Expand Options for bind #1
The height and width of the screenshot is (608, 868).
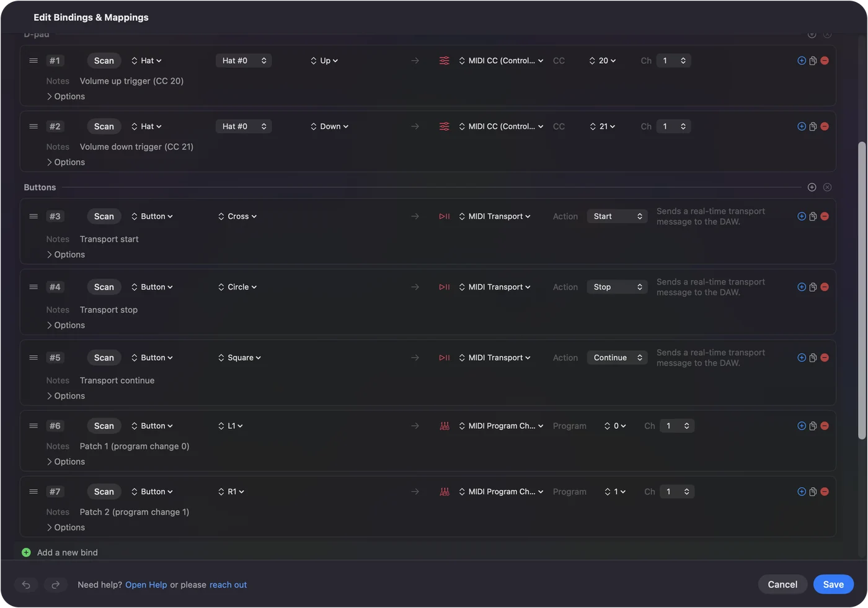[66, 97]
